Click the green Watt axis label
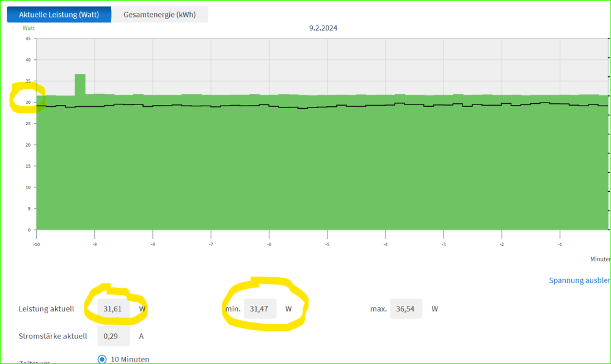 click(x=29, y=28)
